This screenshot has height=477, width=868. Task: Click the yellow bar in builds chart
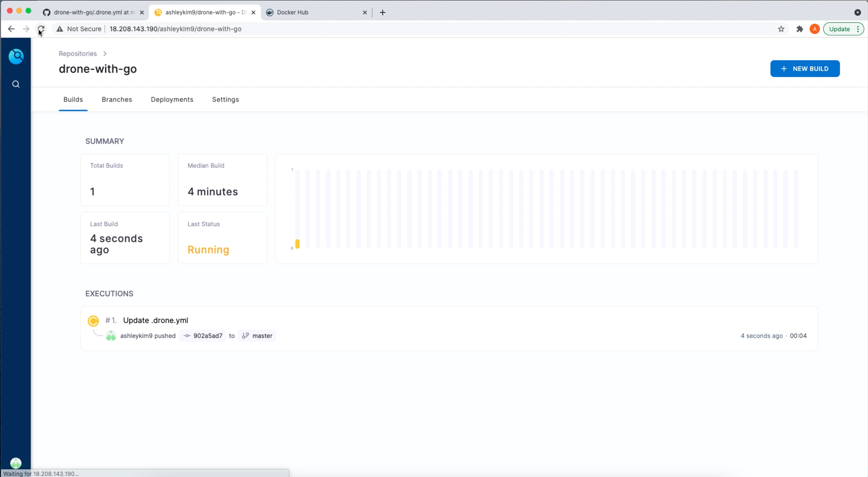pyautogui.click(x=297, y=244)
